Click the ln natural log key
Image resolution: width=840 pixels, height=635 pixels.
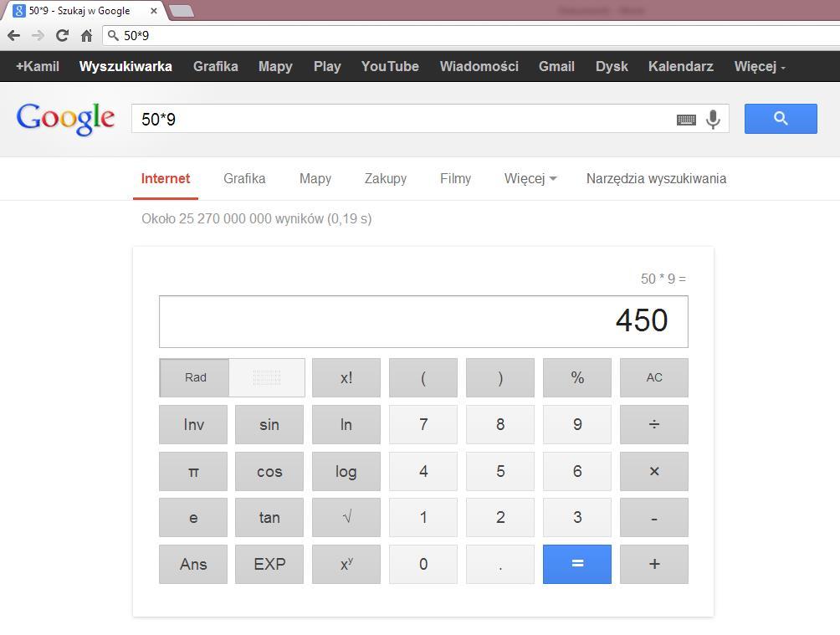pos(346,424)
